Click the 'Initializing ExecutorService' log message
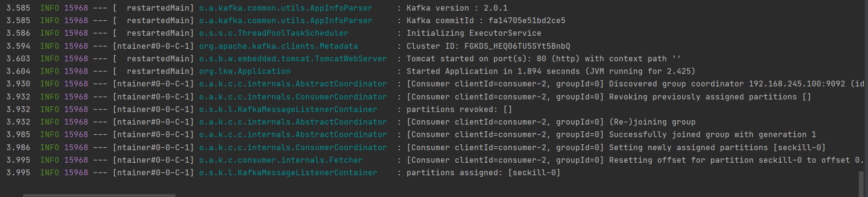The image size is (868, 197). pos(474,33)
